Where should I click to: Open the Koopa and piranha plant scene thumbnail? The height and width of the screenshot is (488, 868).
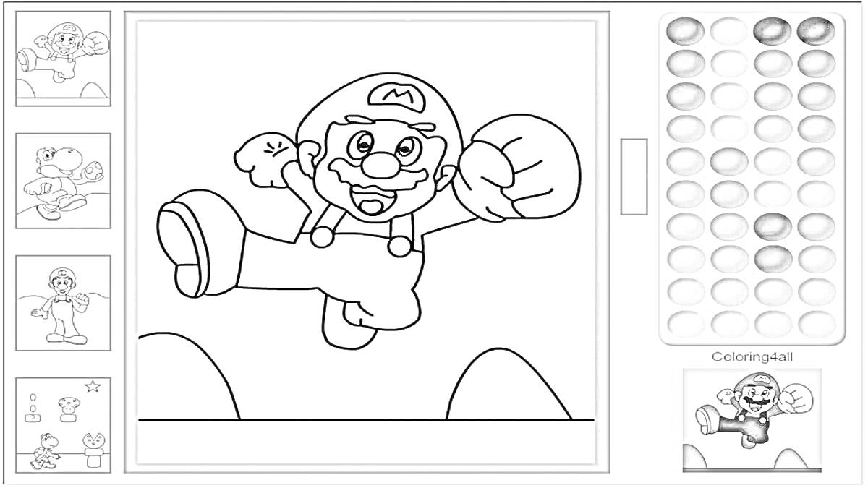tap(63, 425)
